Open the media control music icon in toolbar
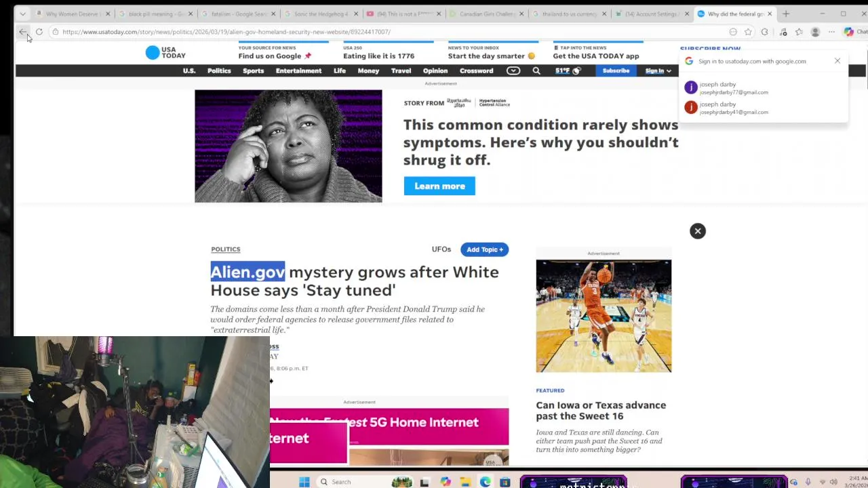 [x=783, y=32]
